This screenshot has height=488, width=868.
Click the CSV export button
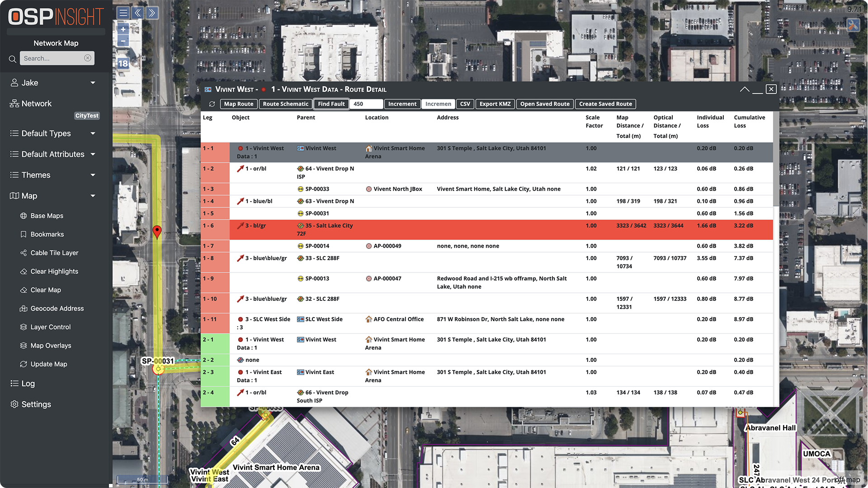465,104
